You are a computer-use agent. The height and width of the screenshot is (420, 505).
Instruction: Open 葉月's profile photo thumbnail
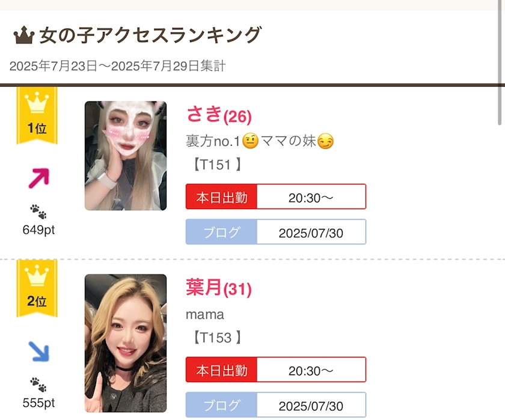[x=125, y=342]
